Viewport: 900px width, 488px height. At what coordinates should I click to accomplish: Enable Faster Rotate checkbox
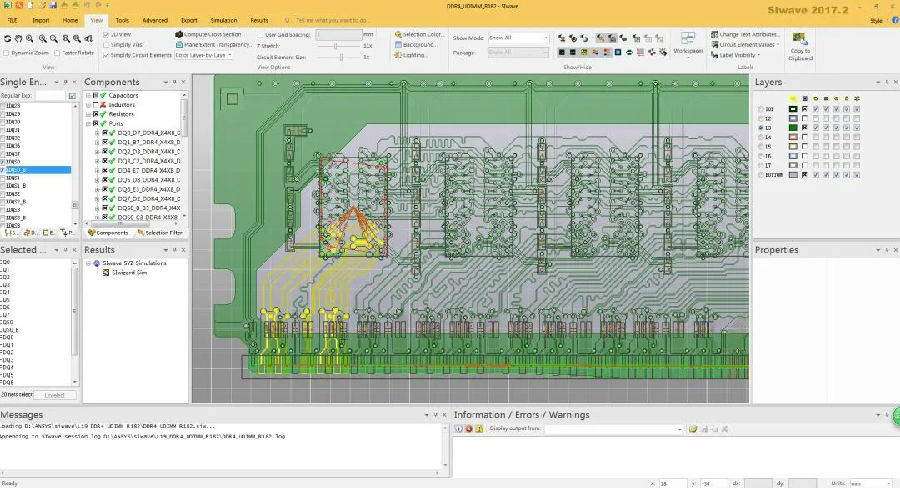point(57,53)
